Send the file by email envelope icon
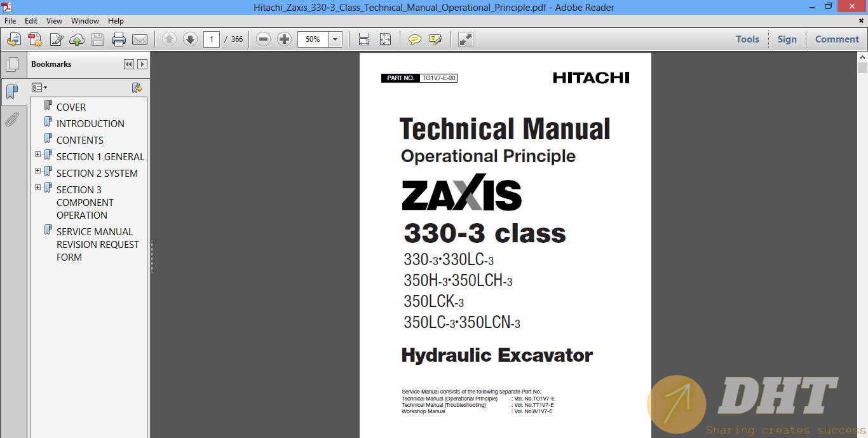The width and height of the screenshot is (868, 438). tap(140, 39)
